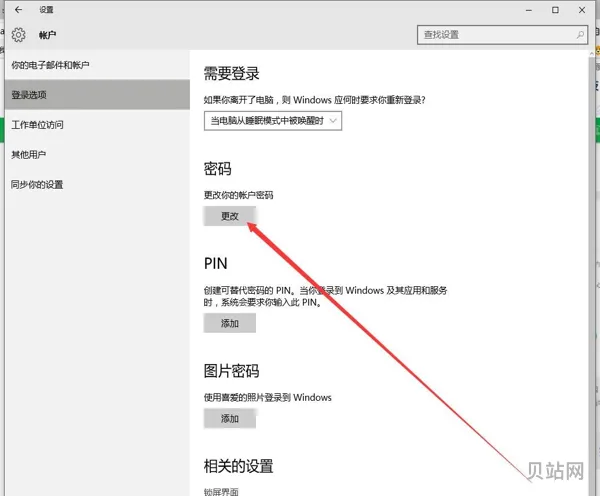Click 添加 button under PIN
Image resolution: width=600 pixels, height=496 pixels.
pyautogui.click(x=230, y=323)
